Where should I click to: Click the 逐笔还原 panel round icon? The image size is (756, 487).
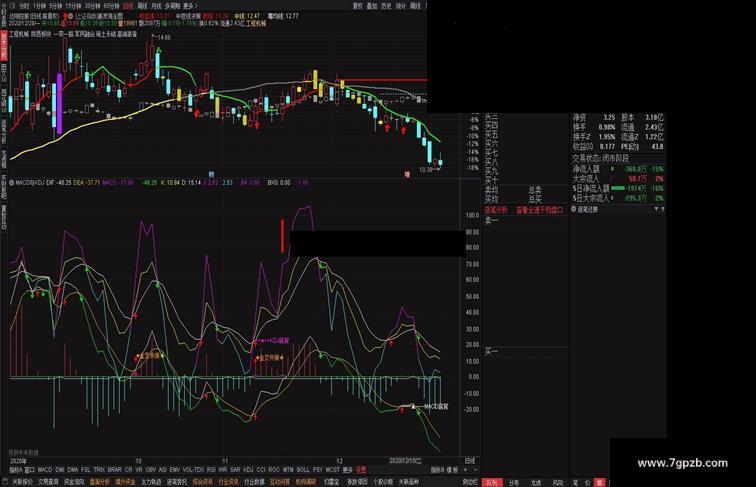(x=574, y=209)
